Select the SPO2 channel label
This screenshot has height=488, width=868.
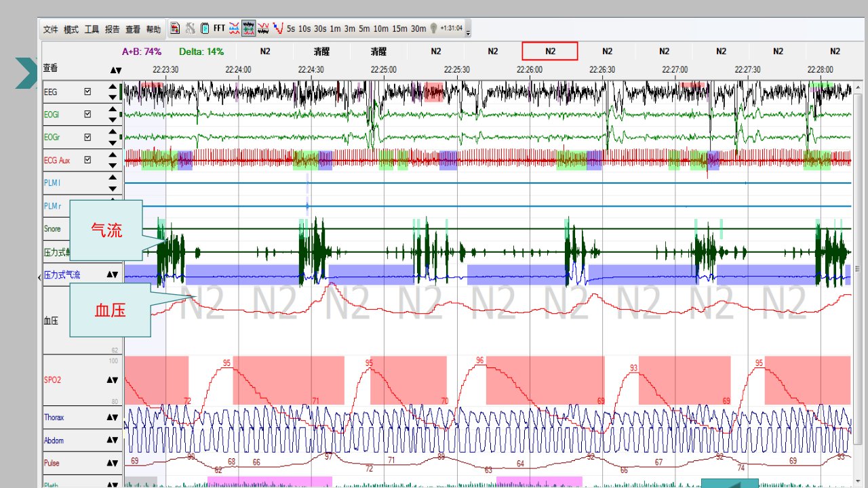click(x=52, y=380)
